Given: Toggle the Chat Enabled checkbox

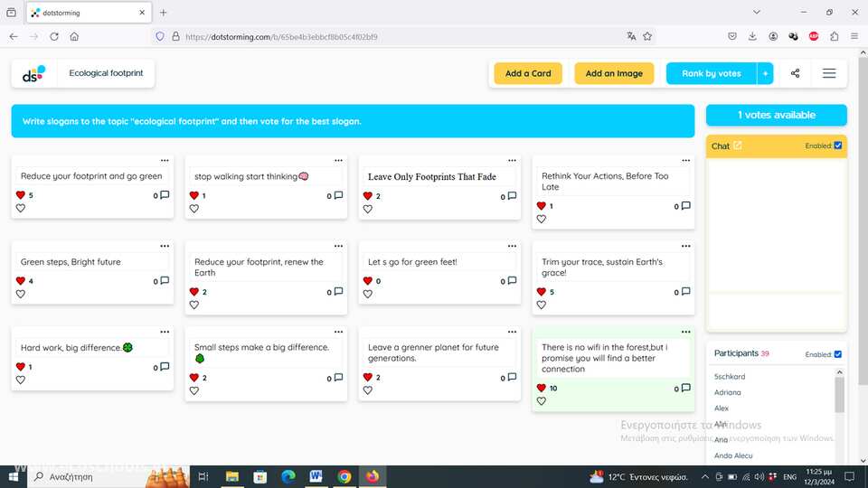Looking at the screenshot, I should (x=838, y=145).
